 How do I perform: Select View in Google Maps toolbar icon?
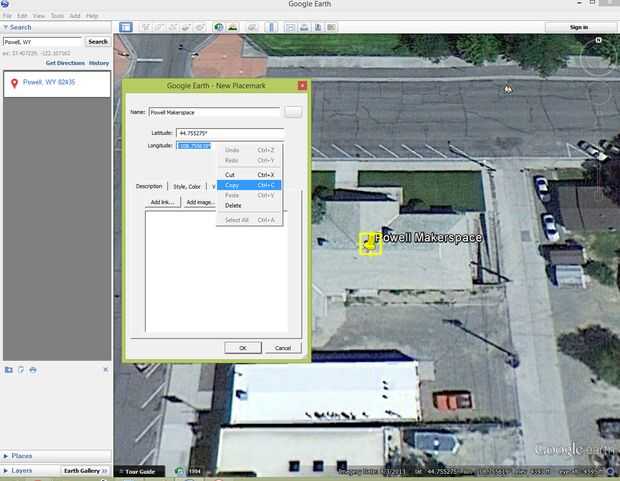(x=331, y=27)
